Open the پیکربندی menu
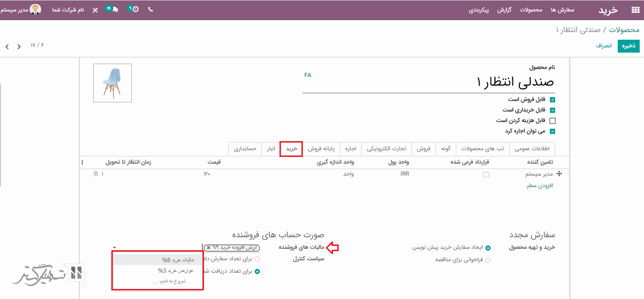 point(479,10)
